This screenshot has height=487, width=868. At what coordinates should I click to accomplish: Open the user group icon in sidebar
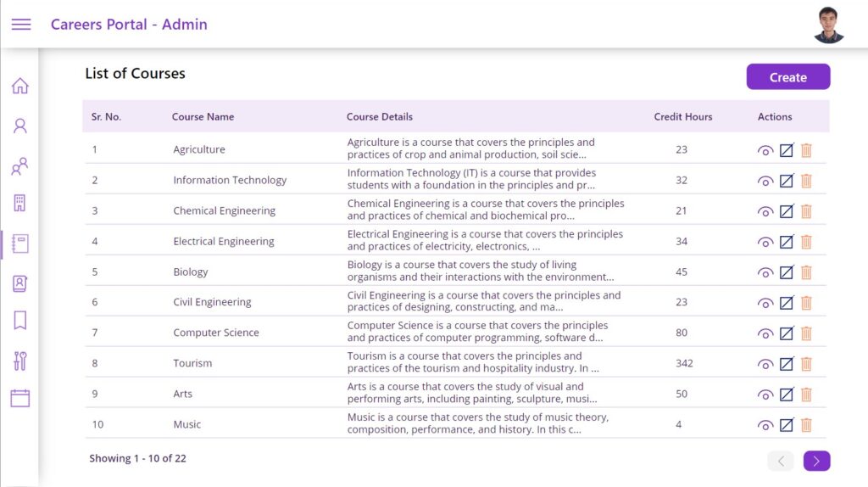pyautogui.click(x=20, y=166)
